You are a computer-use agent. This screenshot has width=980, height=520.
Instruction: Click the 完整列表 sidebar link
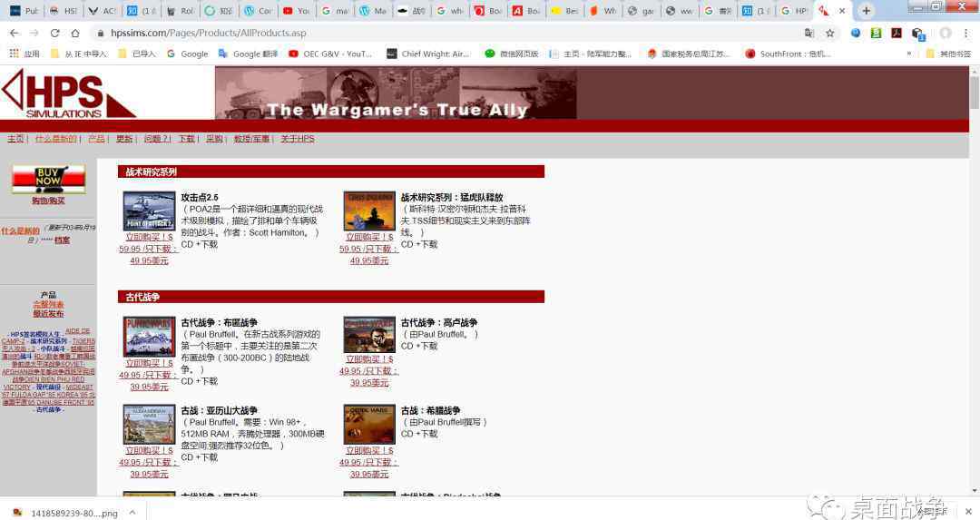point(49,304)
